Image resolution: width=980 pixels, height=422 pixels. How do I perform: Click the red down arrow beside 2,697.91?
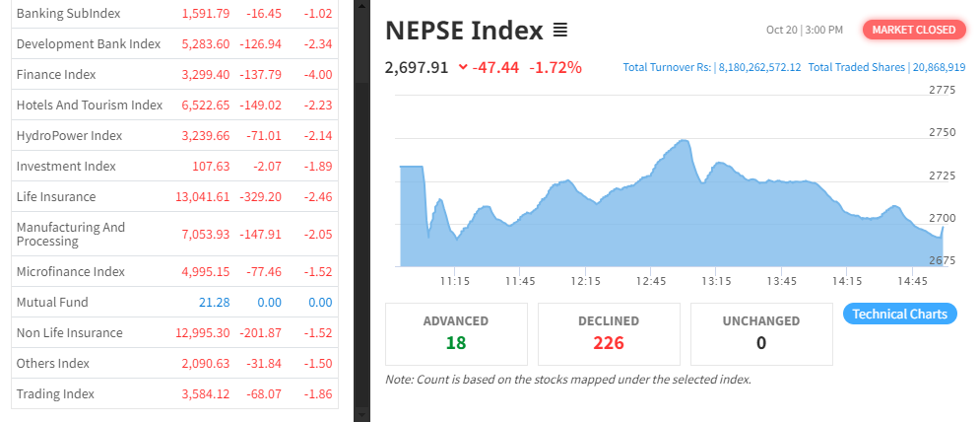point(463,68)
